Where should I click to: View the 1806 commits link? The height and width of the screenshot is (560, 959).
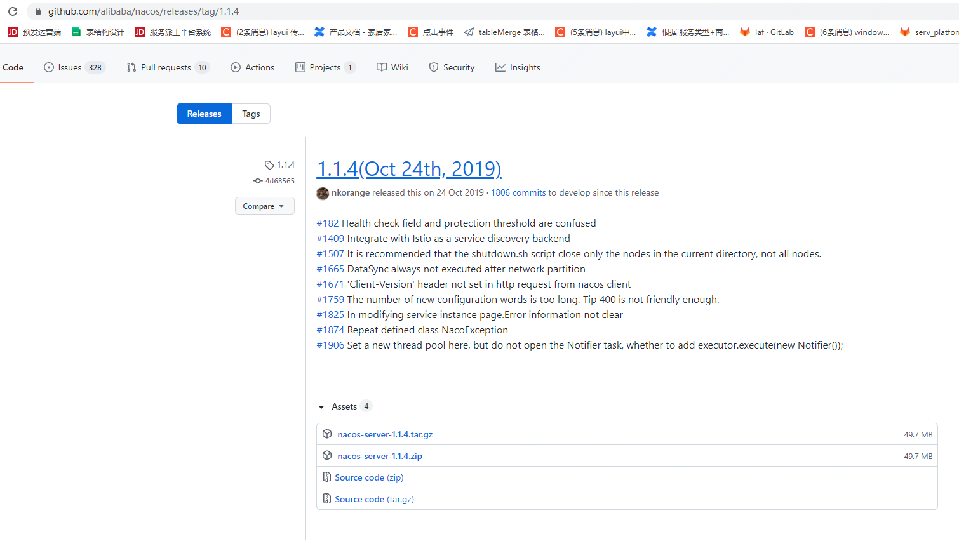[x=520, y=192]
